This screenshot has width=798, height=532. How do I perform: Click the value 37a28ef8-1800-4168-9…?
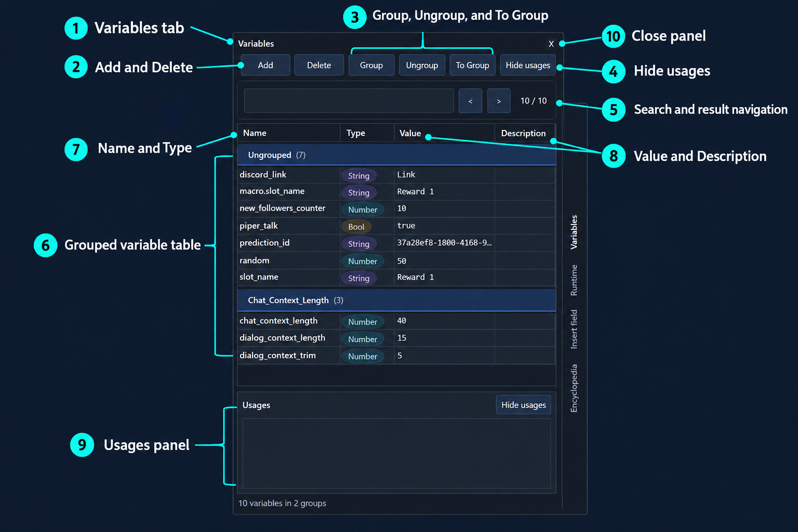(x=444, y=243)
